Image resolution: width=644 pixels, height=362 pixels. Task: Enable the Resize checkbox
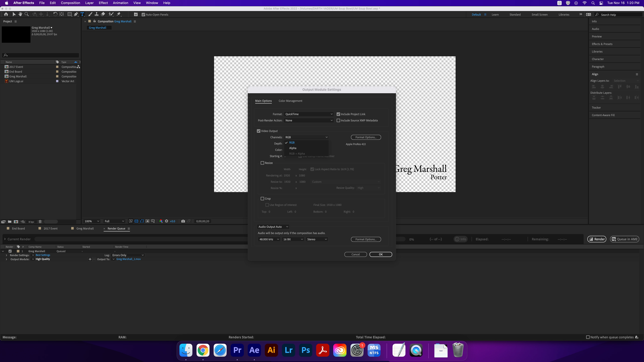pos(262,163)
